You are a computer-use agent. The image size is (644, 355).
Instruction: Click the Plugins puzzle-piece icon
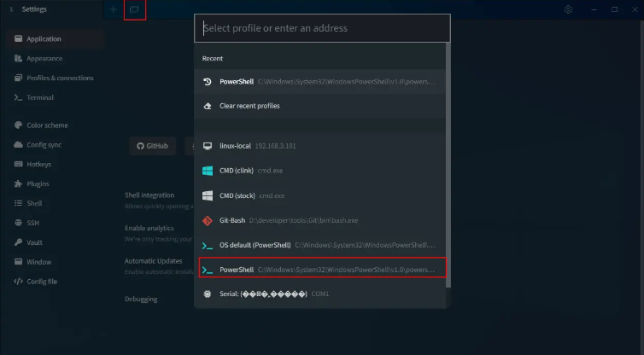tap(18, 183)
